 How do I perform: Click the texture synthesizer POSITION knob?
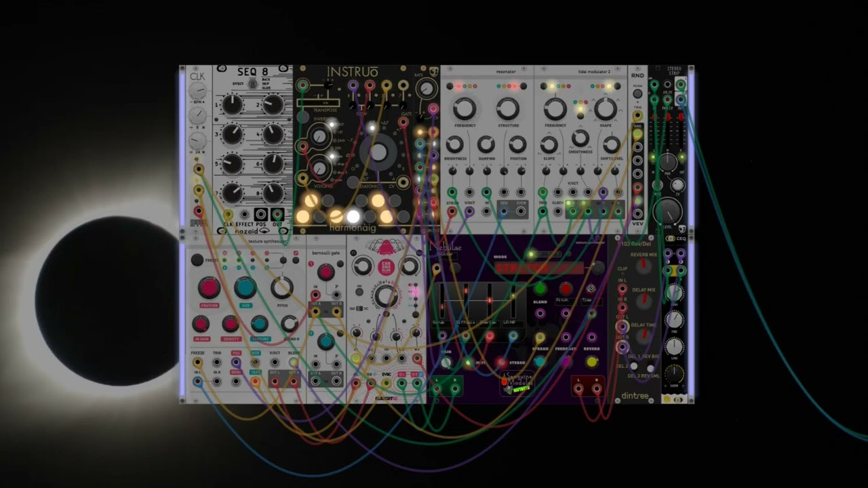(209, 288)
